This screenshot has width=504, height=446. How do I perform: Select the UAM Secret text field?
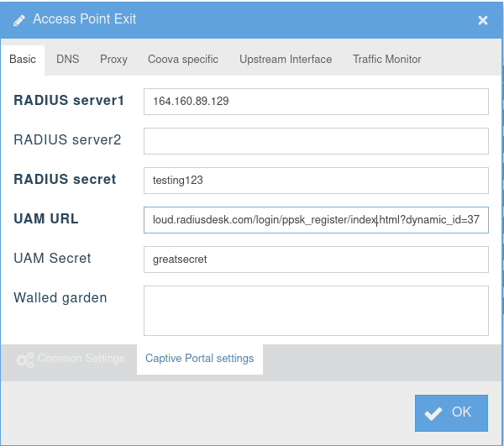316,260
